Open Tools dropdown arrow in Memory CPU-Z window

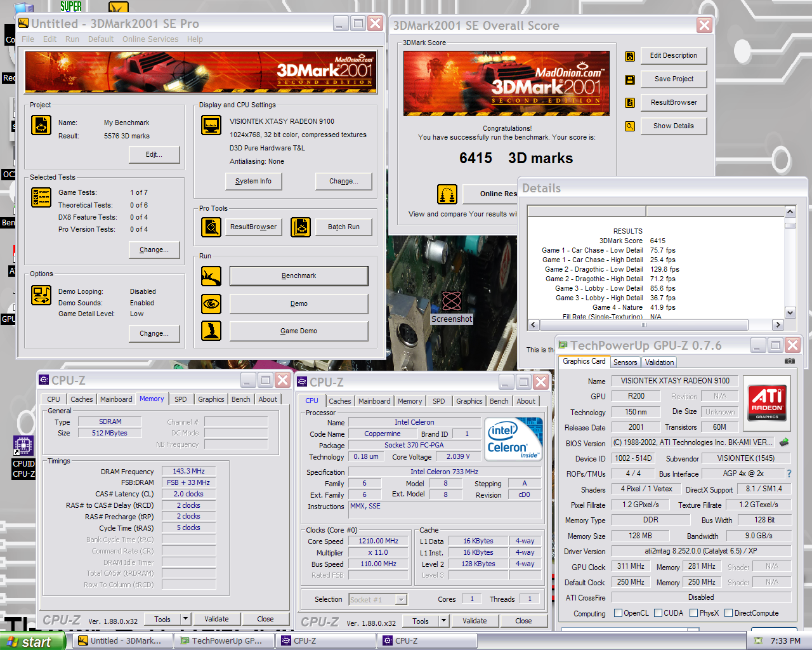[x=186, y=619]
